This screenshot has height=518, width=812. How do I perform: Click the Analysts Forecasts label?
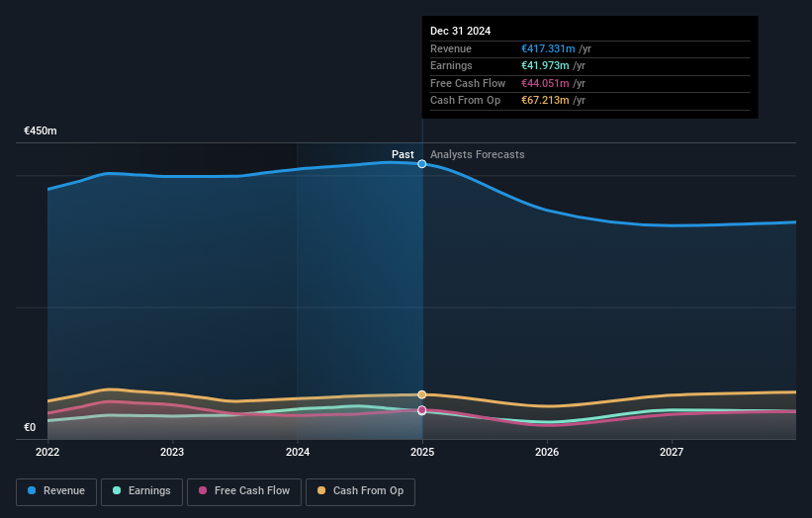coord(478,155)
